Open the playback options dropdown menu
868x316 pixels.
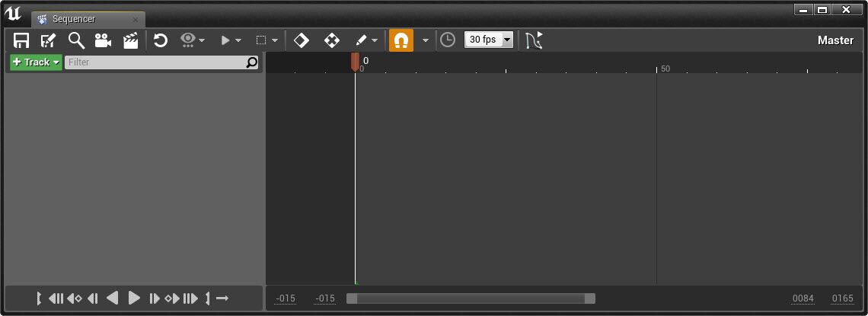pos(231,40)
